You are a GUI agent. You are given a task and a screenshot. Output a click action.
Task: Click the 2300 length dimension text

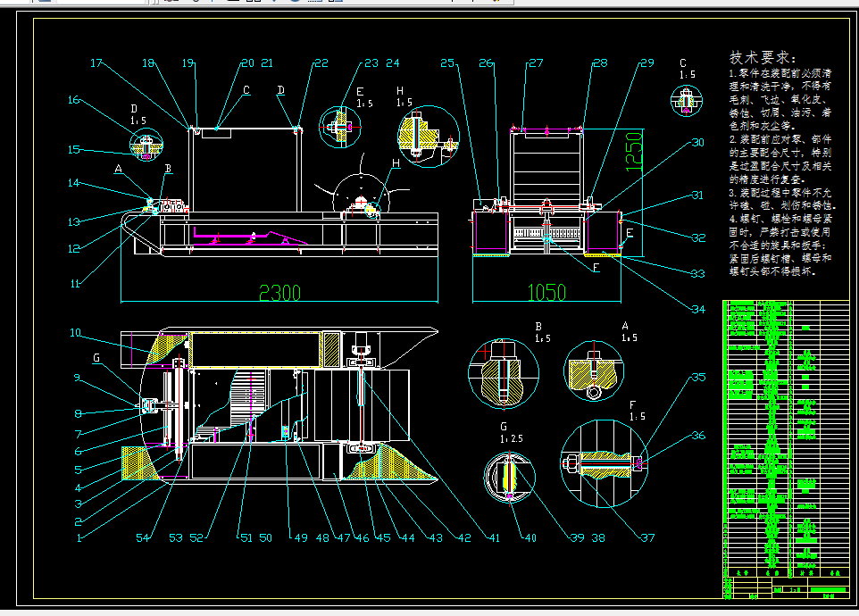tap(279, 293)
